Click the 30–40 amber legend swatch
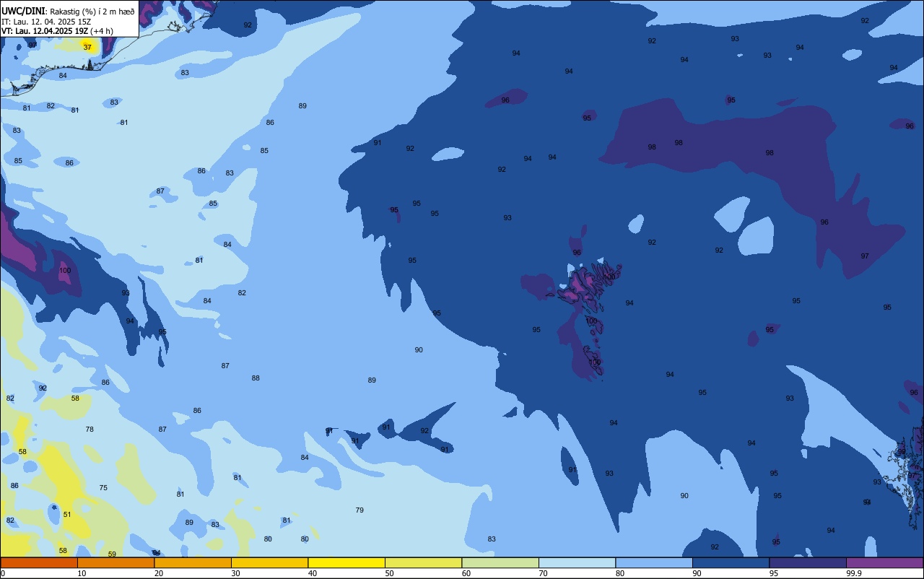The image size is (924, 579). click(x=269, y=563)
